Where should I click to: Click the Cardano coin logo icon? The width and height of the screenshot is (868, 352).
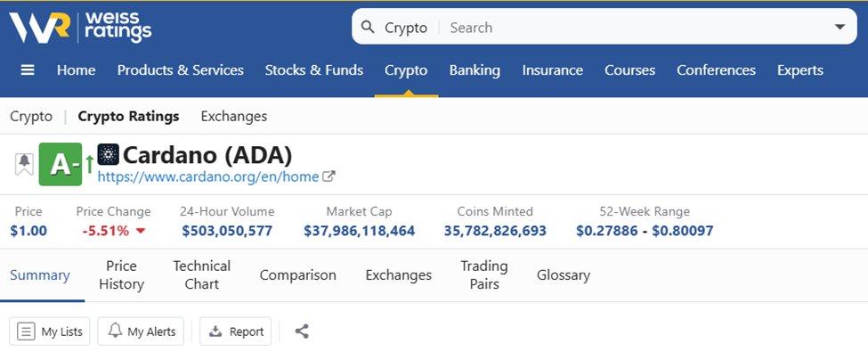tap(109, 154)
